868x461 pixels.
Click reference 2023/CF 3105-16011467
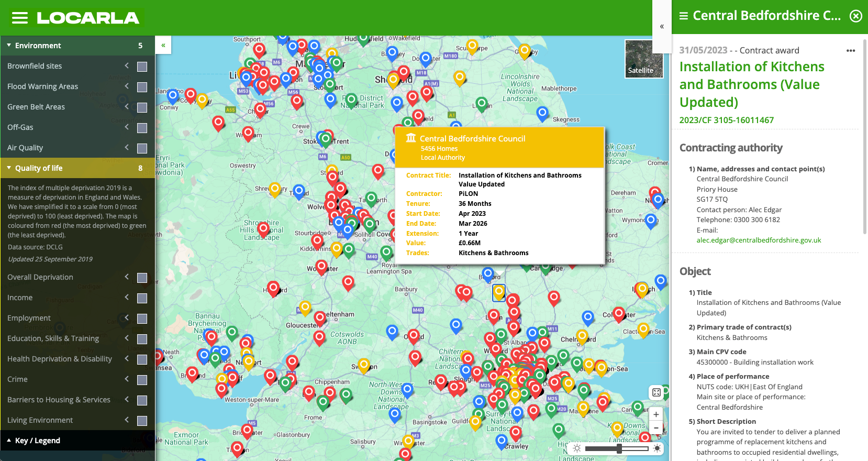click(727, 120)
